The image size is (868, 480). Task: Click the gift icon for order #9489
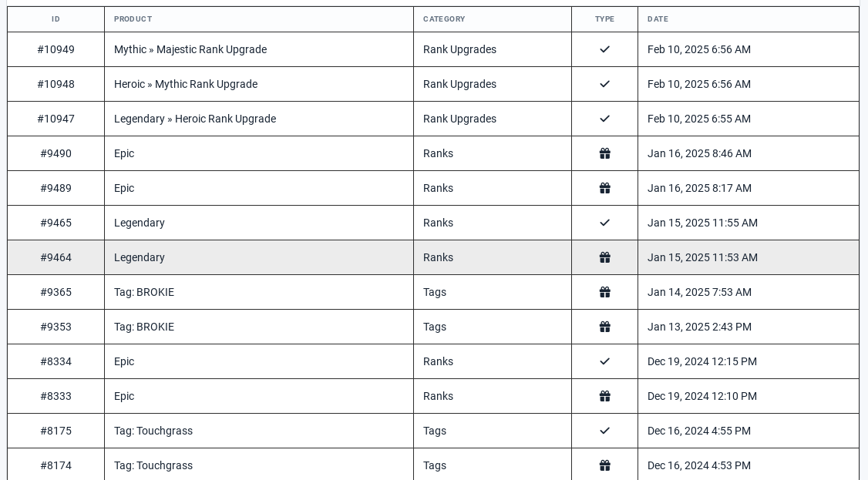(x=604, y=188)
